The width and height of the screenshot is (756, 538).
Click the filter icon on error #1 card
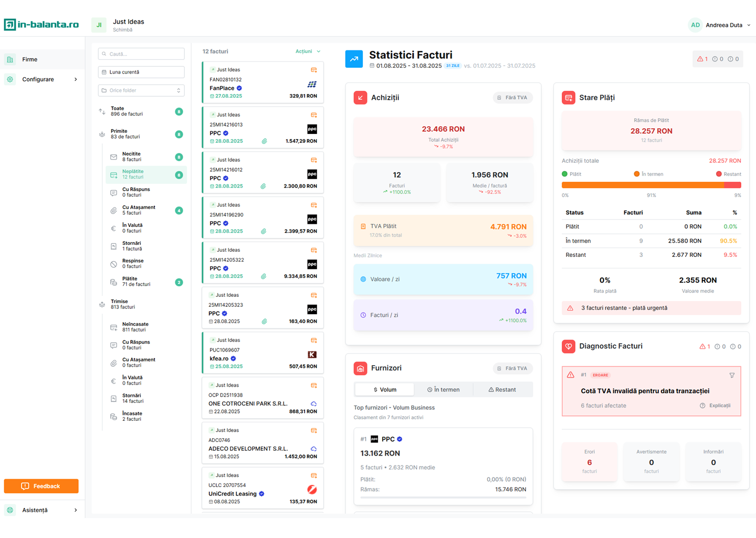tap(732, 375)
